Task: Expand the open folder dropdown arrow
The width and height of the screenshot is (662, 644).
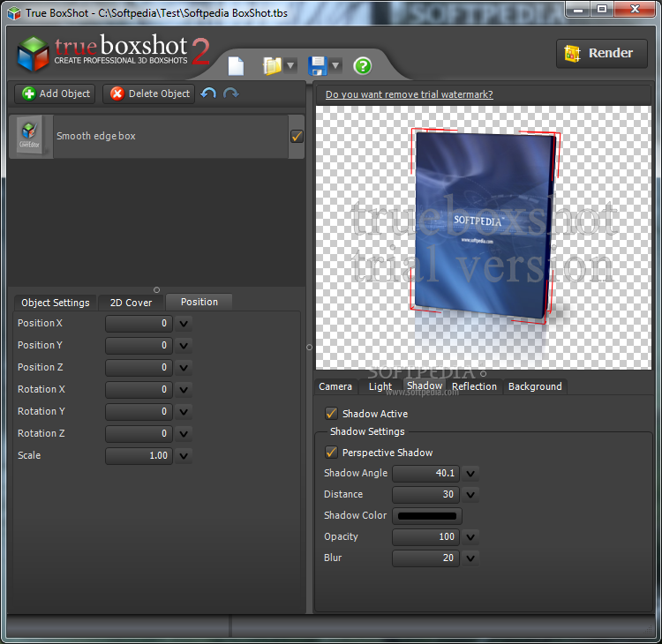Action: 290,65
